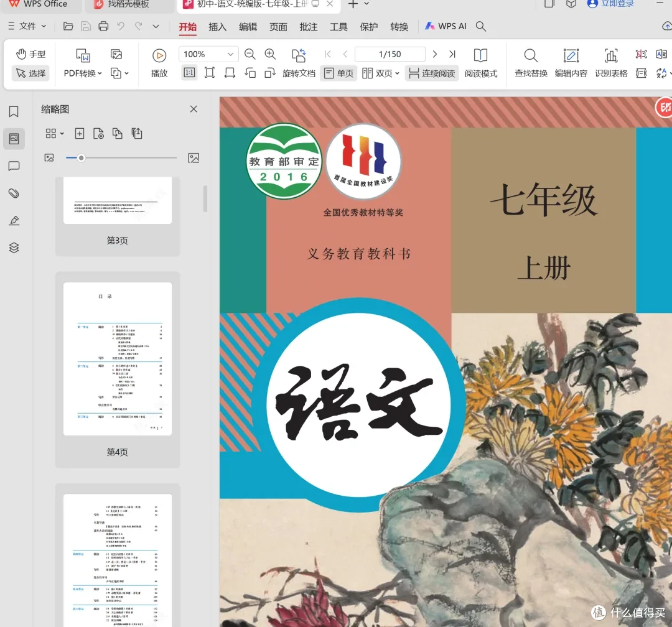Click the thumbnail panel scrollbar
This screenshot has width=672, height=627.
[x=205, y=198]
